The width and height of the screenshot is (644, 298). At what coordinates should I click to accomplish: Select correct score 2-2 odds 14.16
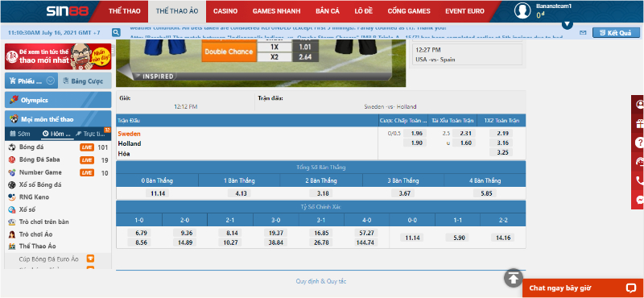(x=502, y=238)
